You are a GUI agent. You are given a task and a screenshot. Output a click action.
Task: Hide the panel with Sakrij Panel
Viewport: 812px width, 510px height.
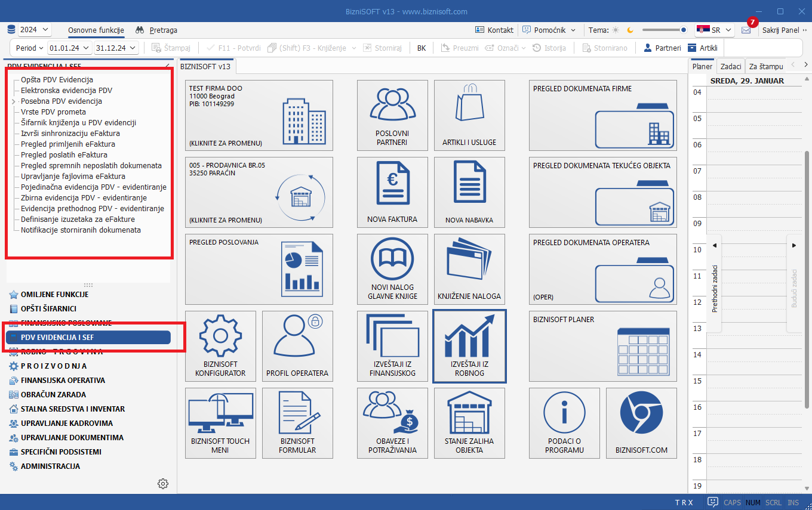coord(780,30)
